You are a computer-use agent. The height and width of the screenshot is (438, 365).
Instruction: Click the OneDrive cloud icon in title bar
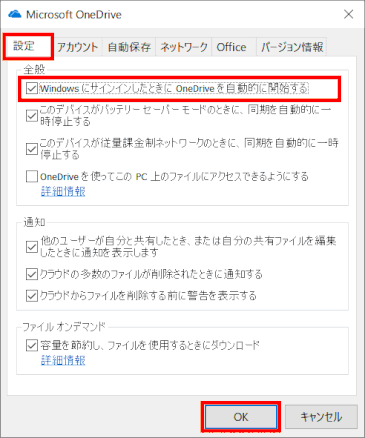pos(15,15)
